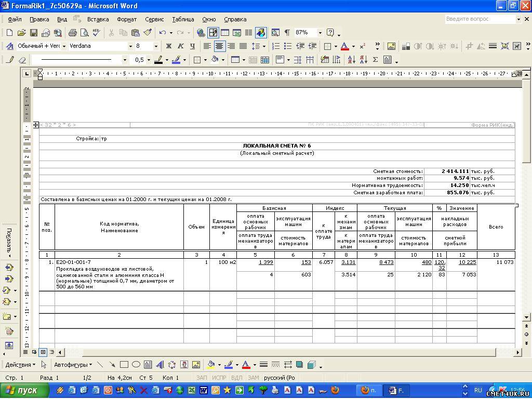532x399 pixels.
Task: Open the font size dropdown
Action: coord(155,46)
